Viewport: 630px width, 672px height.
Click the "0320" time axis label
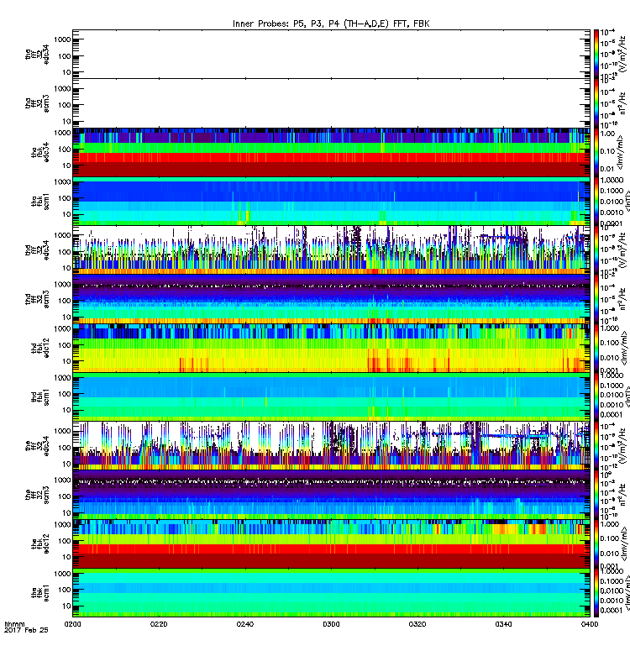(x=417, y=624)
